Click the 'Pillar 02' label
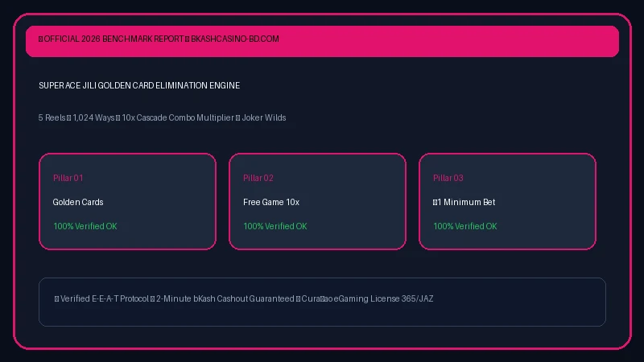Screen dimensions: 644x362 tap(258, 178)
